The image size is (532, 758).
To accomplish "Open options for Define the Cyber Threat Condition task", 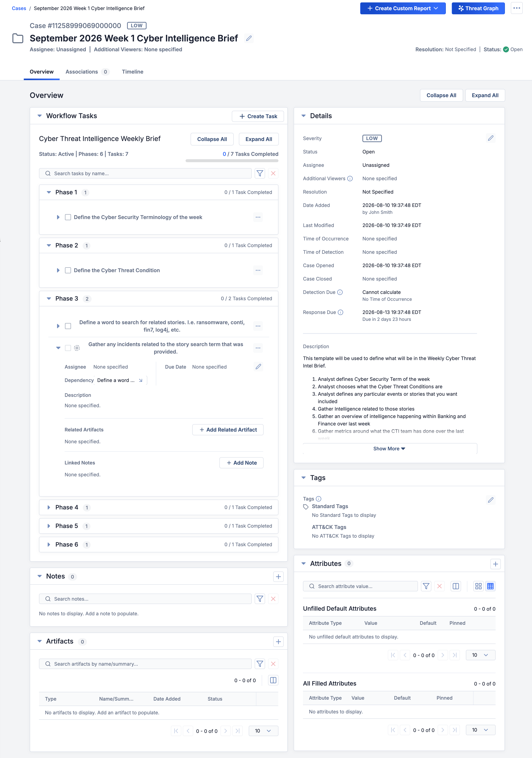I will point(258,270).
